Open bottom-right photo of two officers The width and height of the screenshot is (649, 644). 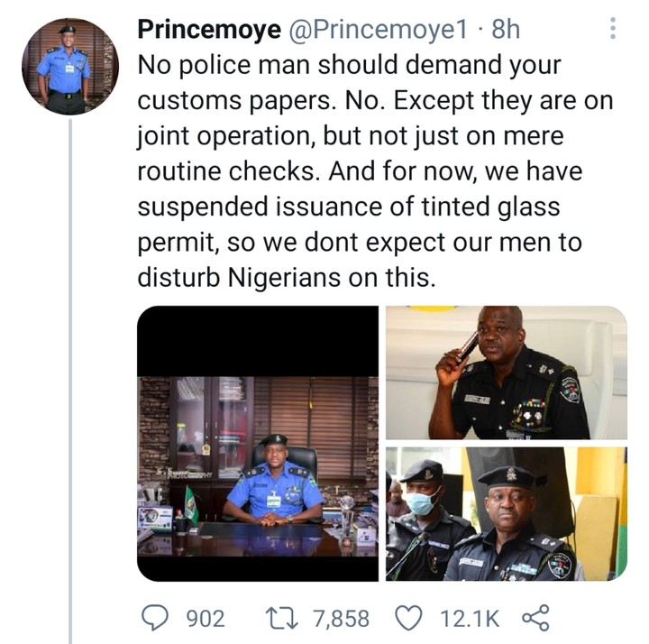[x=506, y=513]
